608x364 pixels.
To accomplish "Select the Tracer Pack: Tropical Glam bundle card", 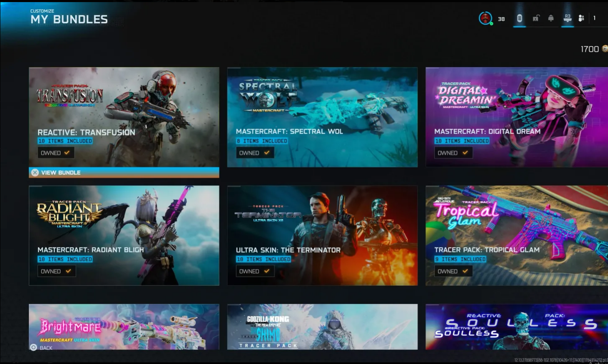I will click(x=517, y=235).
